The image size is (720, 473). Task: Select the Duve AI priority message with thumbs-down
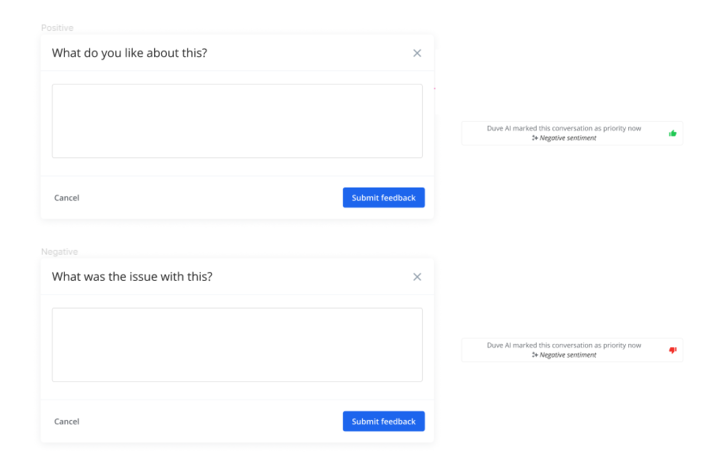(x=572, y=350)
